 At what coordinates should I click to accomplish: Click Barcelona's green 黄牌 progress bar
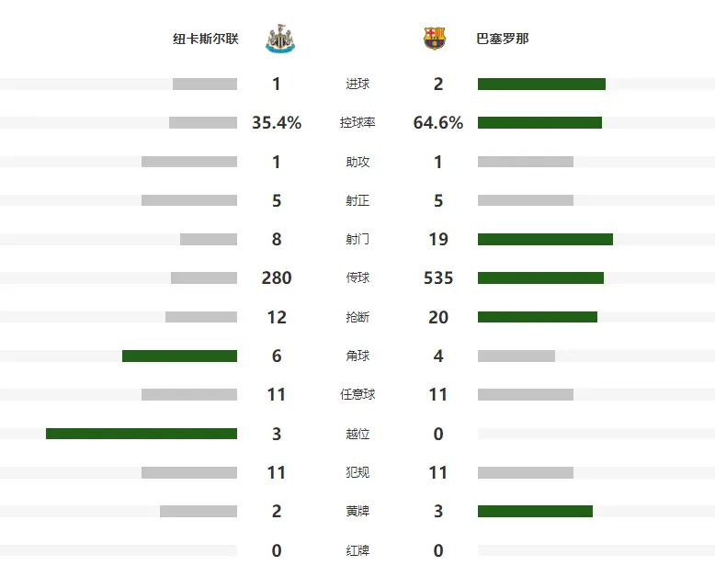tap(535, 512)
